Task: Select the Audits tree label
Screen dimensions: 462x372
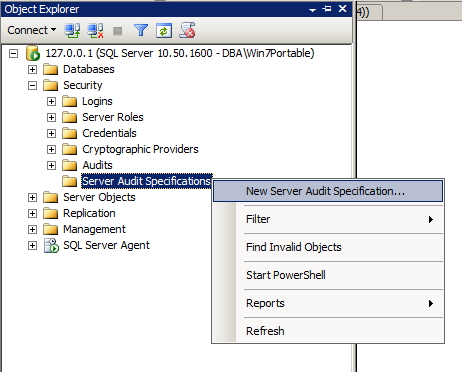Action: click(x=97, y=165)
